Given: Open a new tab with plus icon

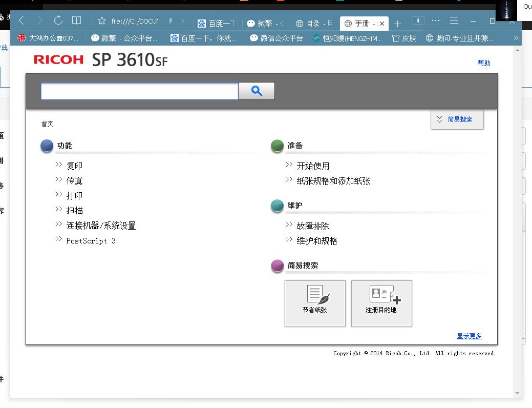Looking at the screenshot, I should tap(398, 24).
